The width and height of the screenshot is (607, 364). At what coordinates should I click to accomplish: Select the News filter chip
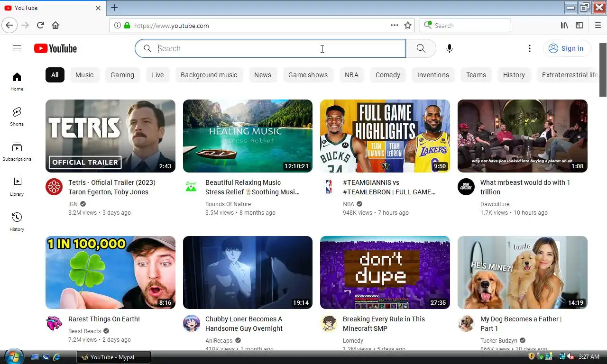click(263, 75)
